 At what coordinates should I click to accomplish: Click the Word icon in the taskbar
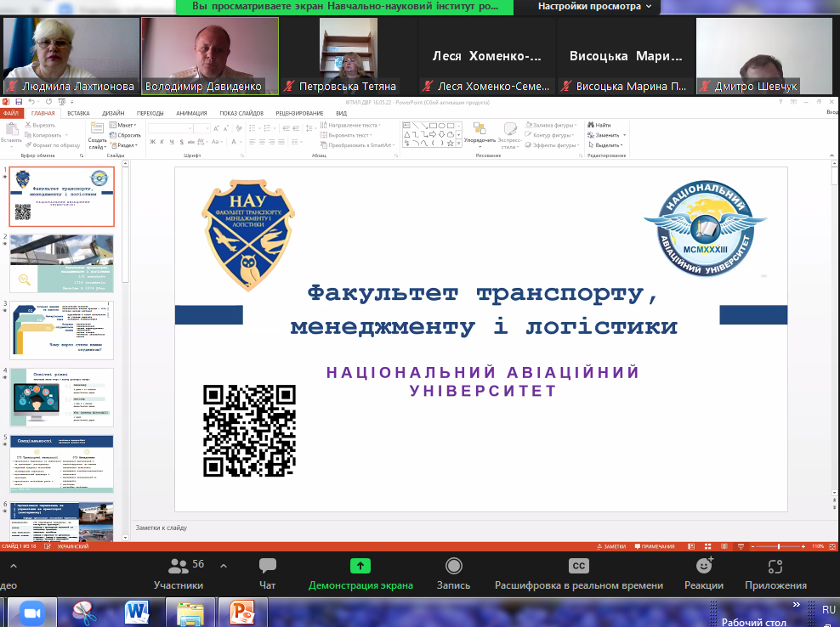(137, 612)
